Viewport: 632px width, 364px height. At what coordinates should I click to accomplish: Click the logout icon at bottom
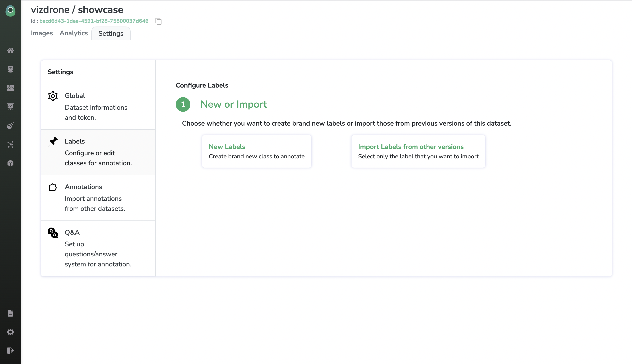pyautogui.click(x=10, y=350)
